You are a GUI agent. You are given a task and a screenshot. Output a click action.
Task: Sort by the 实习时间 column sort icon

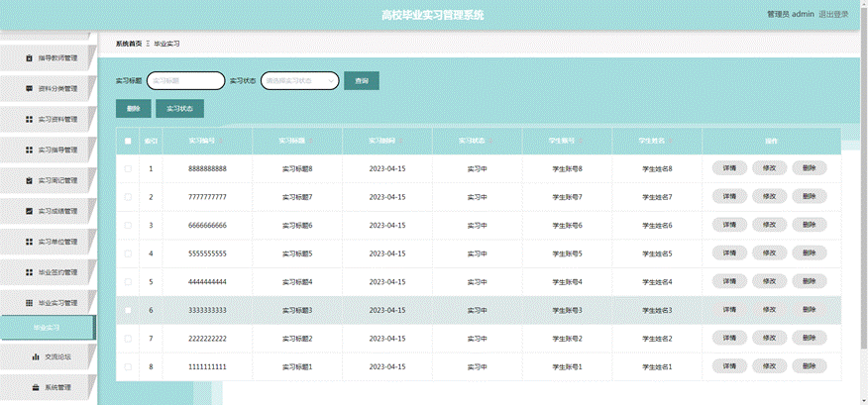click(x=400, y=141)
